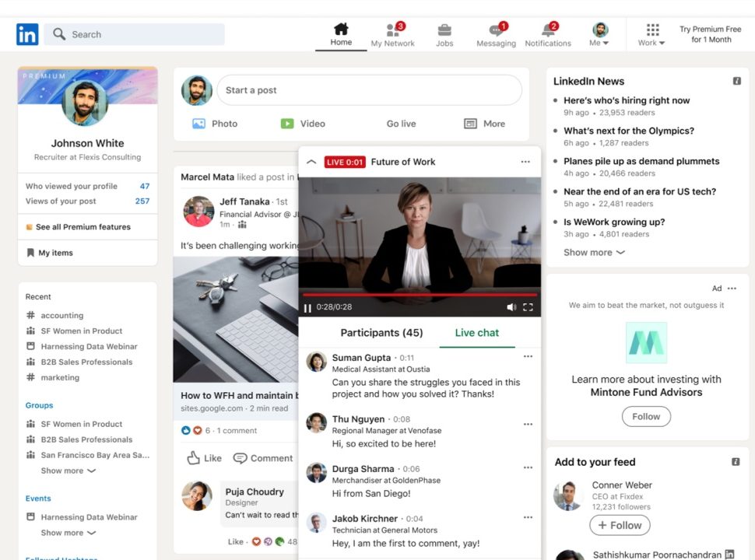
Task: Open Jeff Tanaka's profile photo
Action: (198, 212)
